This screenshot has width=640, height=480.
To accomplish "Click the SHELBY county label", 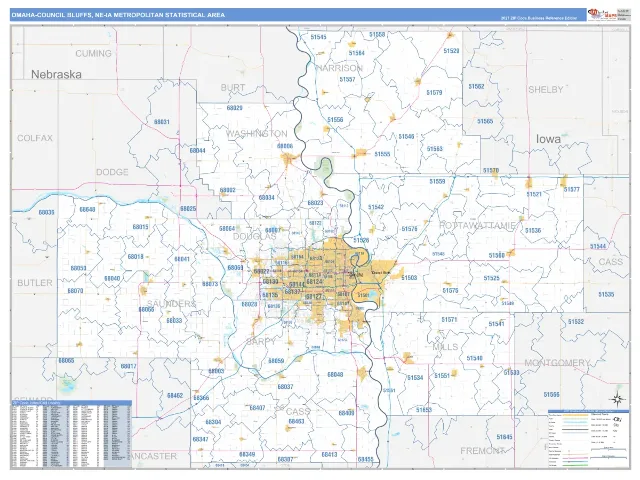I will tap(546, 90).
